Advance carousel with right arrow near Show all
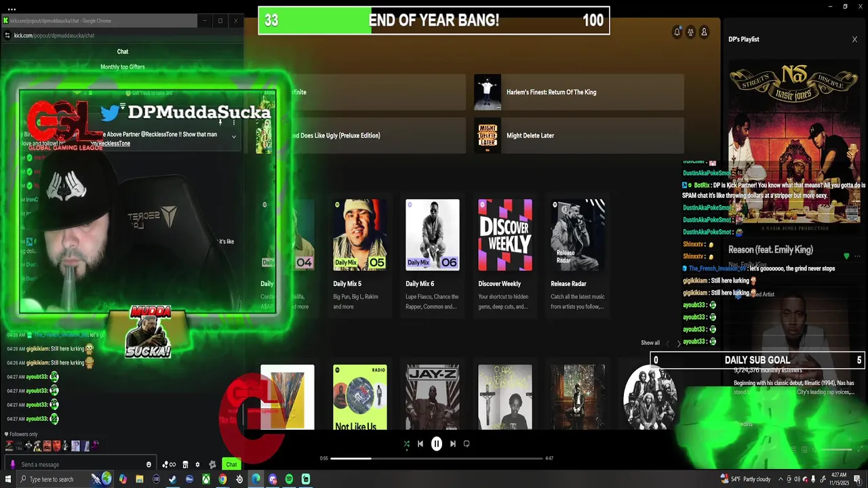The width and height of the screenshot is (868, 488). (678, 344)
